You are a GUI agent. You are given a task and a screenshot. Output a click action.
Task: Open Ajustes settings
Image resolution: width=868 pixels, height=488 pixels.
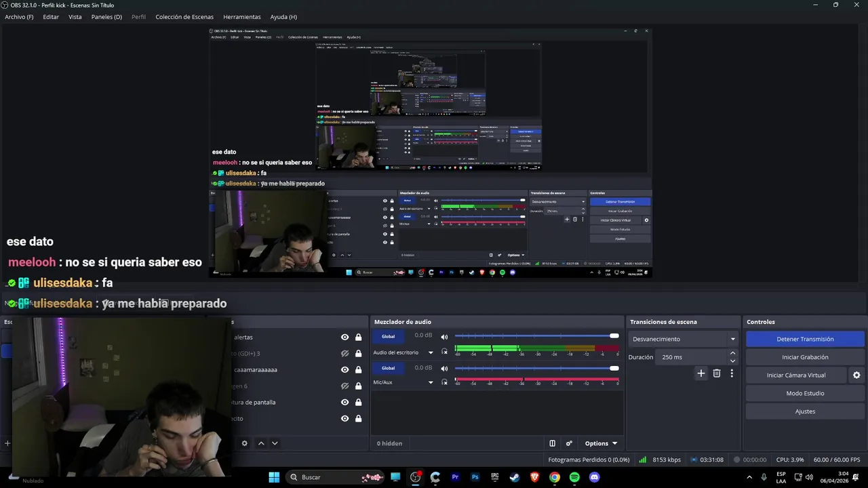tap(805, 411)
